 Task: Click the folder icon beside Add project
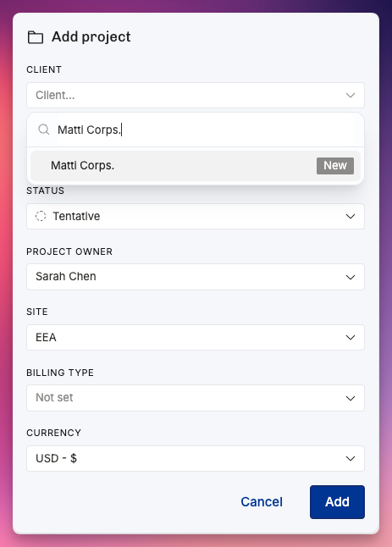coord(36,37)
